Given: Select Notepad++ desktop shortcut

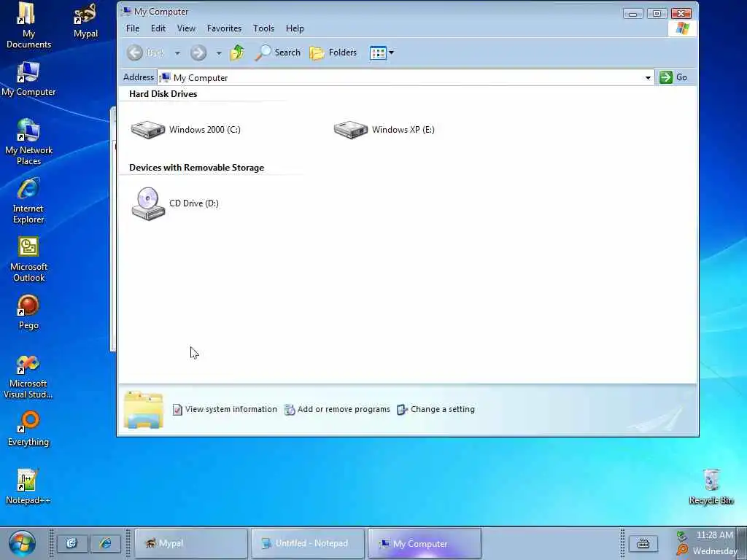Looking at the screenshot, I should pyautogui.click(x=28, y=486).
